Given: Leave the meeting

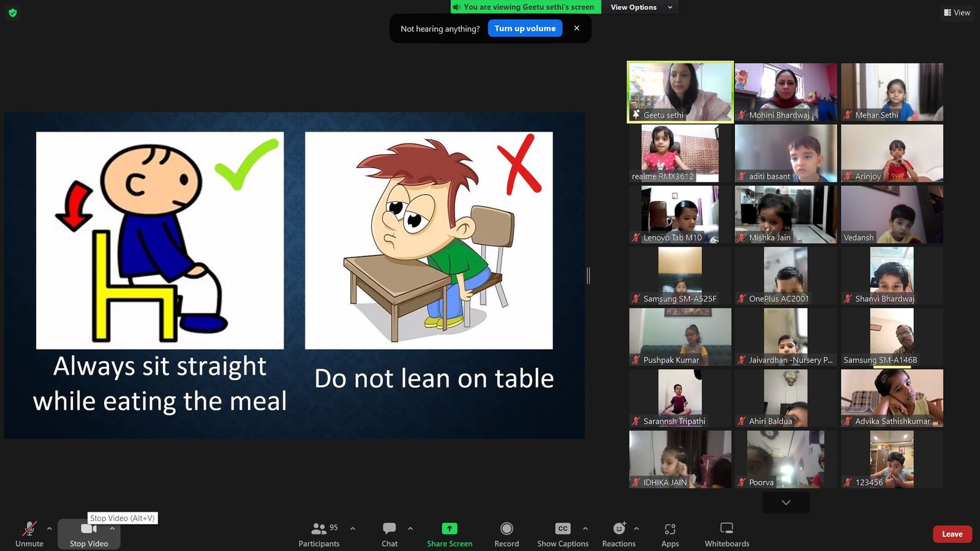Looking at the screenshot, I should pos(952,534).
